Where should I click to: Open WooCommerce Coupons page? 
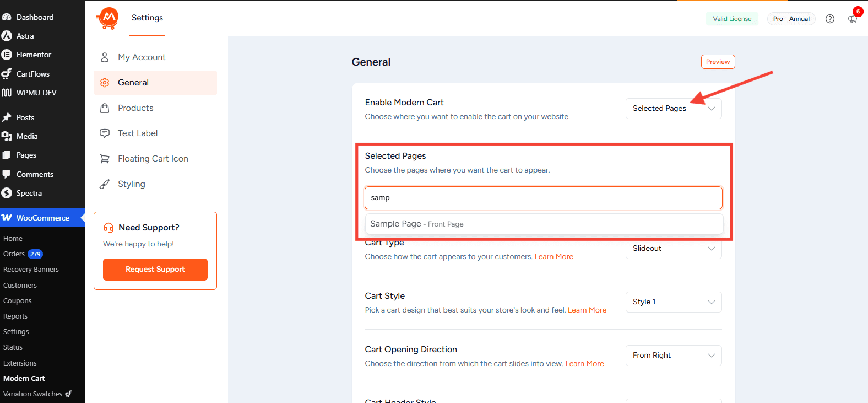coord(17,301)
